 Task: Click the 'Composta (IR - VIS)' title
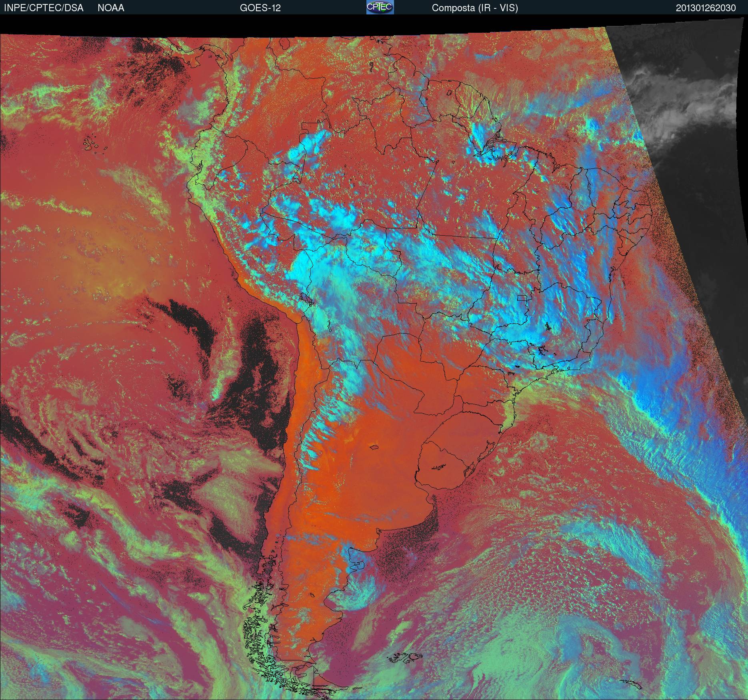pos(475,8)
